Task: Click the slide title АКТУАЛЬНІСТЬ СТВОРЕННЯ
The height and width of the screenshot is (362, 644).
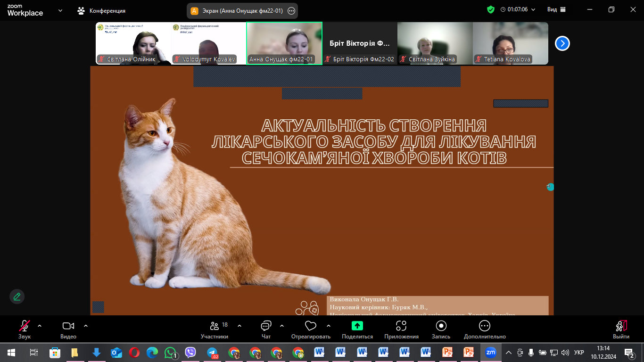Action: point(374,126)
